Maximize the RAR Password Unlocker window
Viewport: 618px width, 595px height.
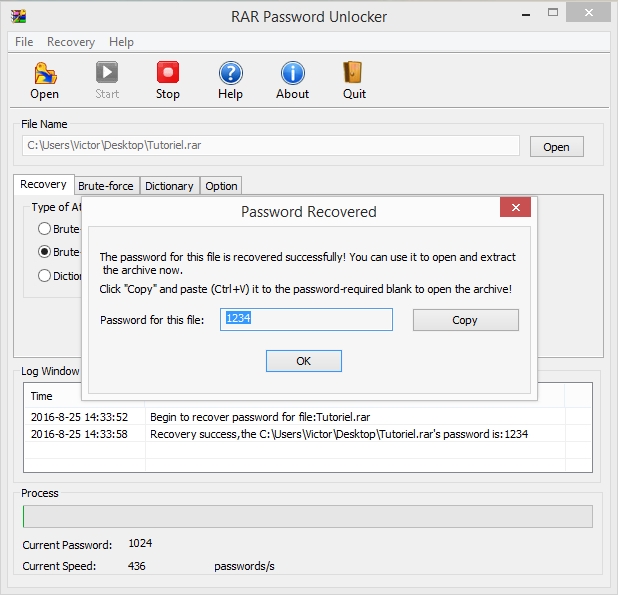(553, 13)
